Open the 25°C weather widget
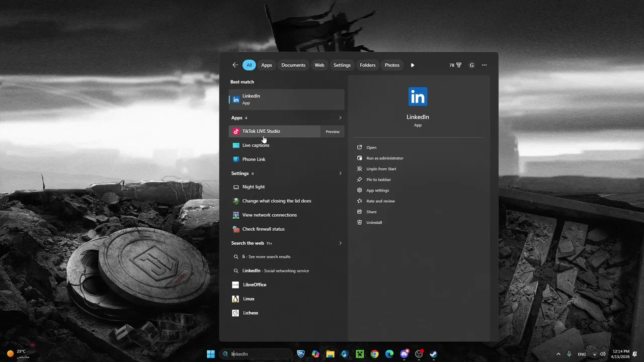Viewport: 644px width, 362px height. click(x=18, y=354)
